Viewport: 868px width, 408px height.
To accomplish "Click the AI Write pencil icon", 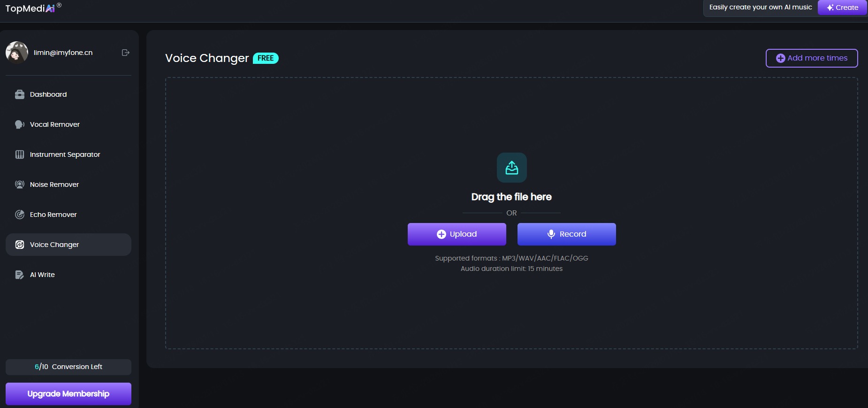I will tap(20, 275).
